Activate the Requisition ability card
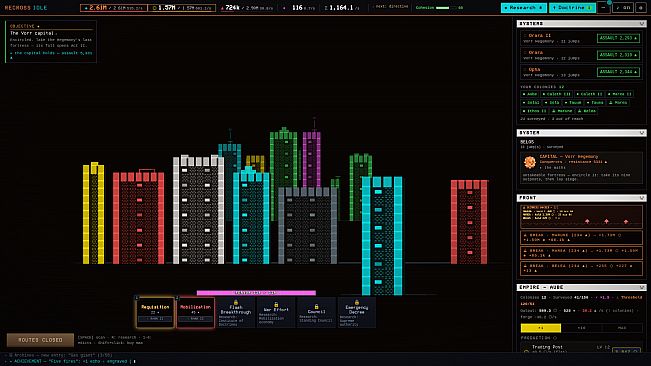 coord(155,312)
